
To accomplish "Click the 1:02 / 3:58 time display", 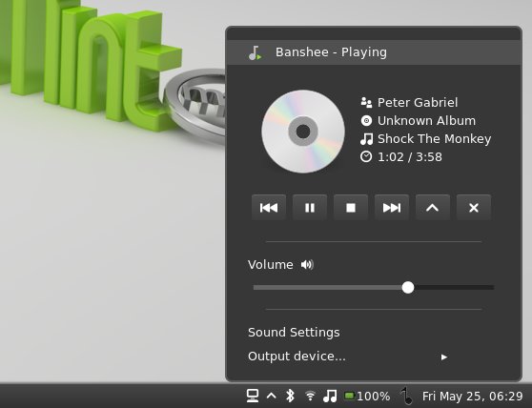I will tap(410, 157).
